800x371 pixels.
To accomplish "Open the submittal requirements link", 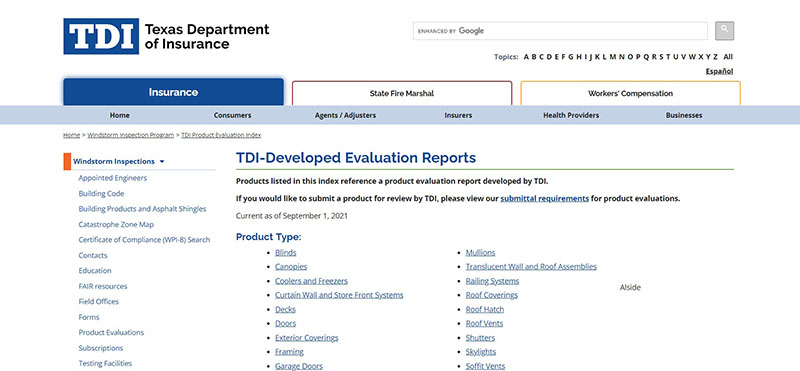I will point(544,199).
